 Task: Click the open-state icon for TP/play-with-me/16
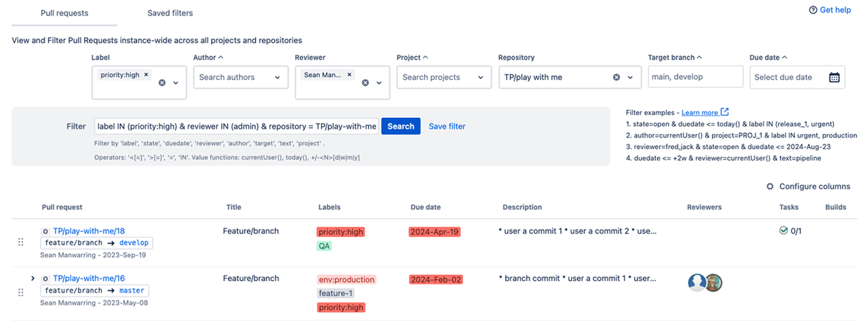[x=45, y=279]
